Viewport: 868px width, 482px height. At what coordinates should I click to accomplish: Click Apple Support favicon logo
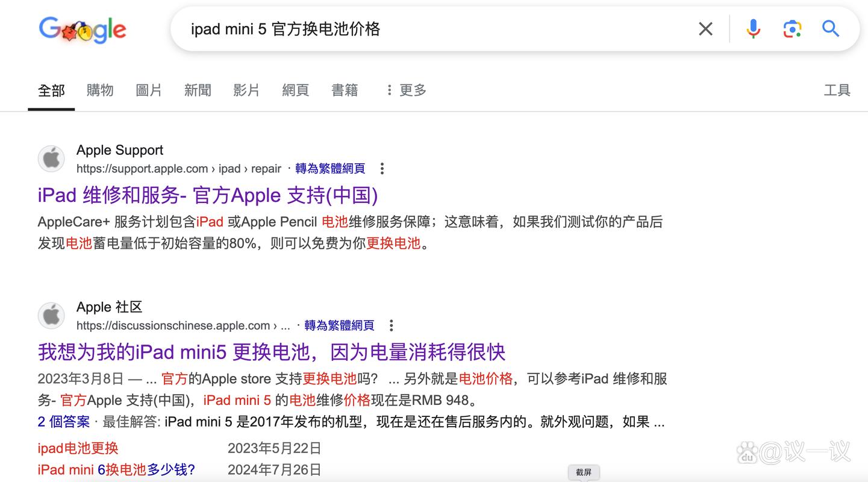pyautogui.click(x=51, y=159)
